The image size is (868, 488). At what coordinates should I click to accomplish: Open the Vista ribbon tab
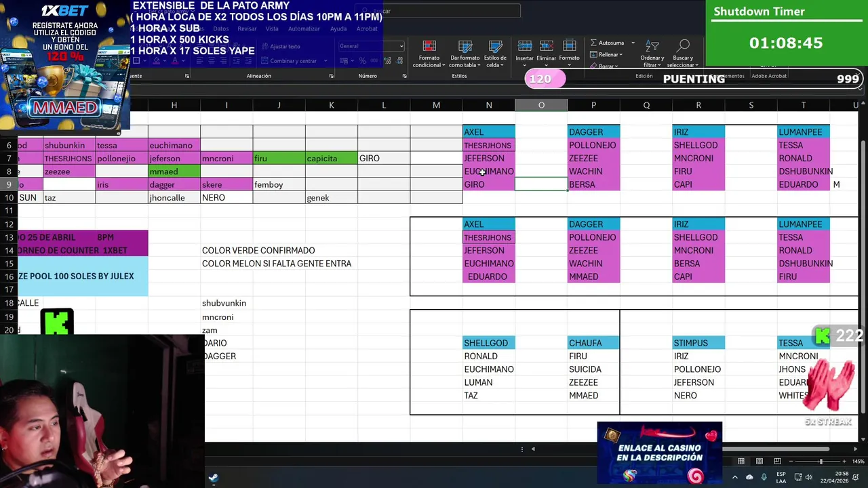point(272,28)
